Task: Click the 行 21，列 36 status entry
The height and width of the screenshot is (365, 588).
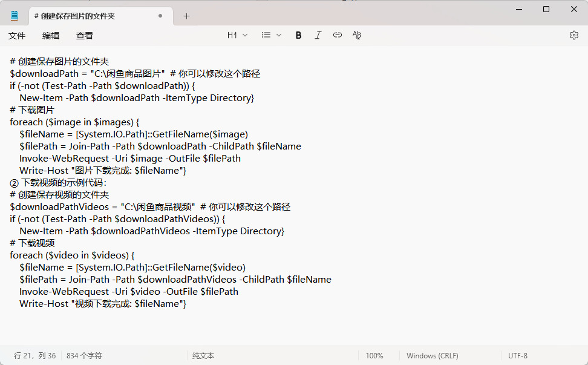Action: click(35, 356)
